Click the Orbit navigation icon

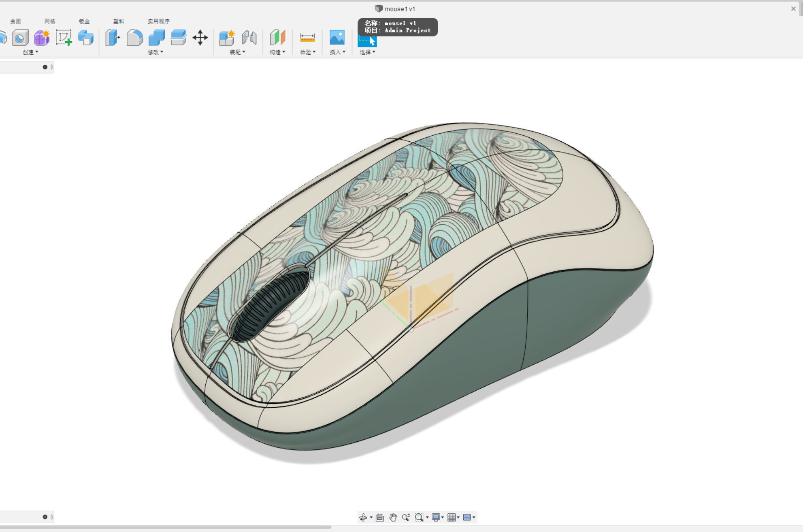[x=363, y=517]
